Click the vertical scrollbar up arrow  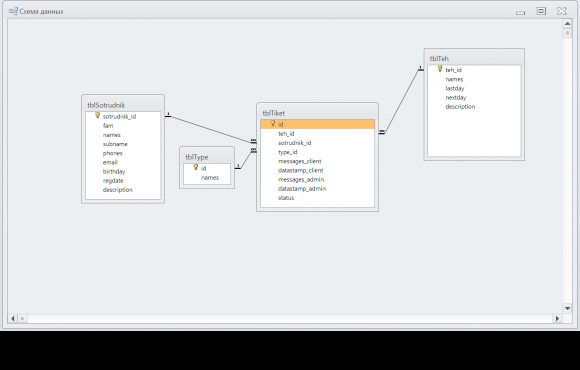tap(567, 24)
